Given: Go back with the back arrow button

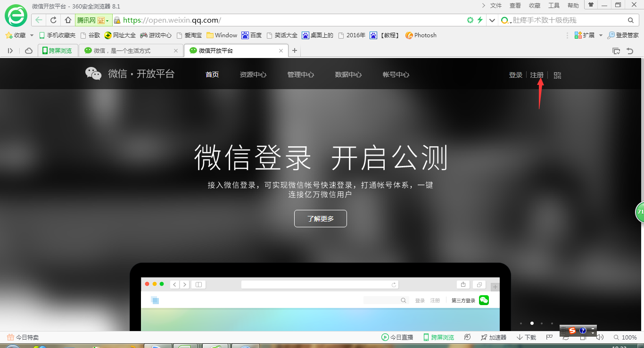Looking at the screenshot, I should [x=39, y=20].
